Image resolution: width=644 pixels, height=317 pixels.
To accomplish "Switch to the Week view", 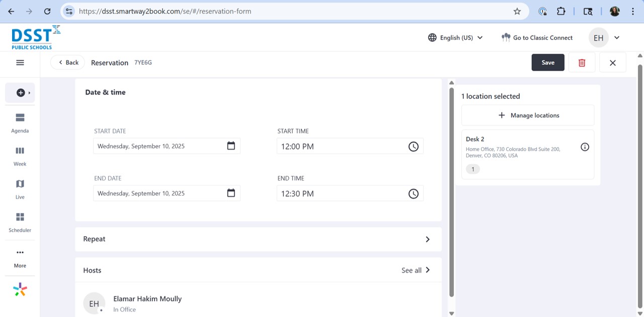I will 20,156.
